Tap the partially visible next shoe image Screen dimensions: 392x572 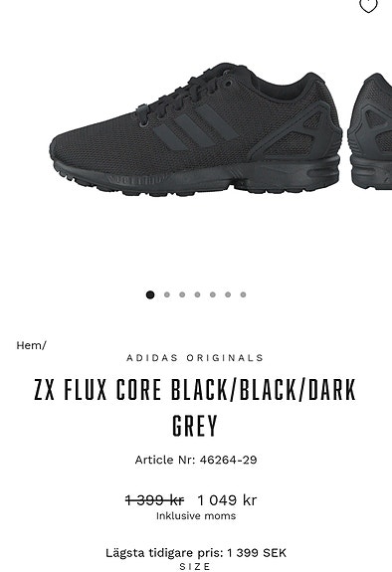click(370, 131)
